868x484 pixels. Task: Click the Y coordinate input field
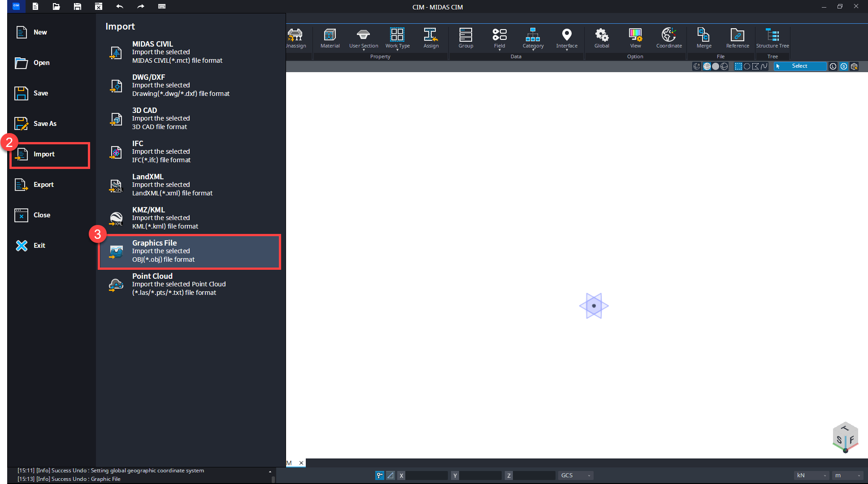(x=480, y=475)
